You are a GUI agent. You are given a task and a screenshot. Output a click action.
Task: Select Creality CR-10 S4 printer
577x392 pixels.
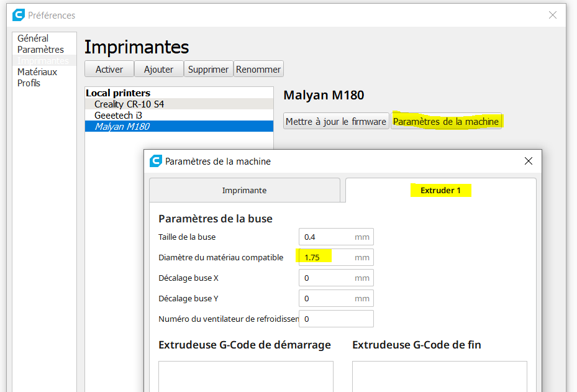coord(179,104)
